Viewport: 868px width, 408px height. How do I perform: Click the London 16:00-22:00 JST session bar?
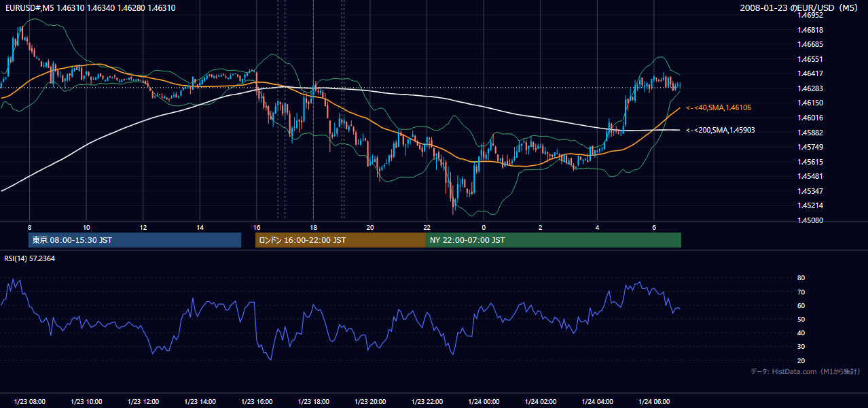(x=340, y=240)
